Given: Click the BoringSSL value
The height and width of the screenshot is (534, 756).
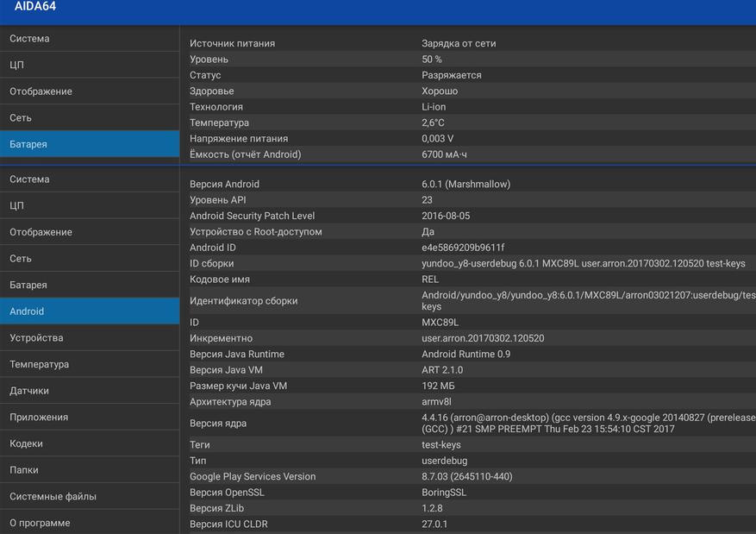Looking at the screenshot, I should [444, 493].
